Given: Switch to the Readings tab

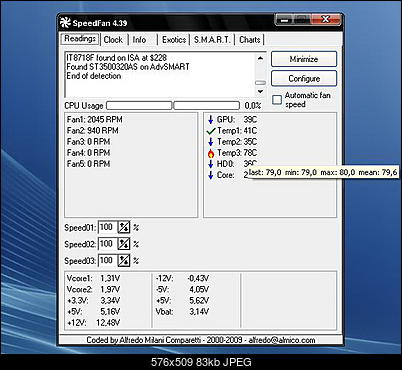Looking at the screenshot, I should click(x=80, y=39).
